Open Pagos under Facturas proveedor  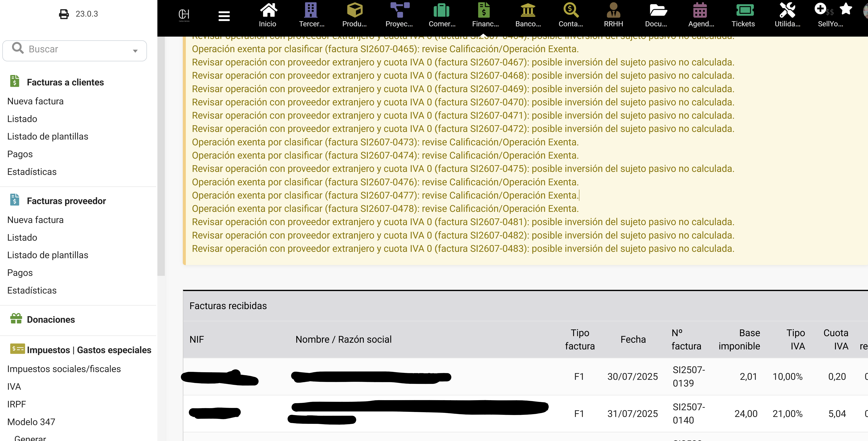(x=20, y=273)
